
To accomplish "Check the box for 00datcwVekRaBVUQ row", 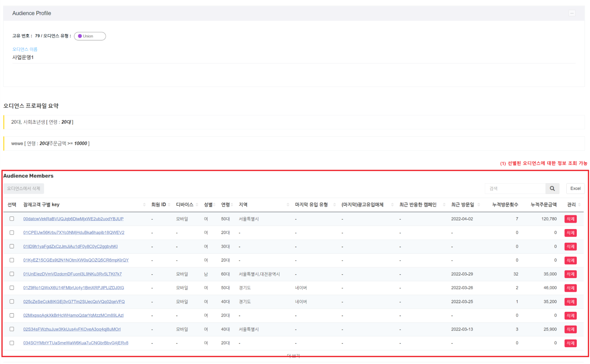I will tap(12, 219).
